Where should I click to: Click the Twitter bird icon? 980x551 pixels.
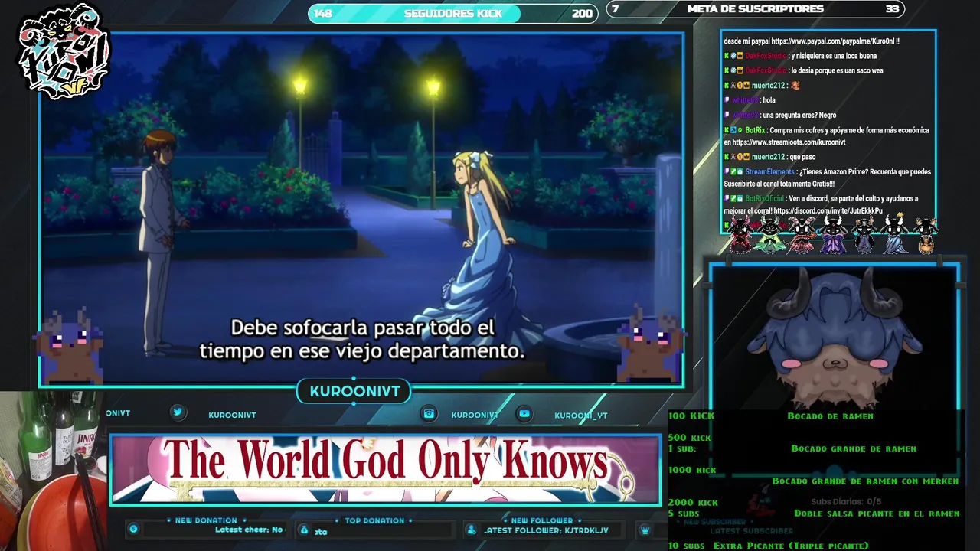(178, 412)
